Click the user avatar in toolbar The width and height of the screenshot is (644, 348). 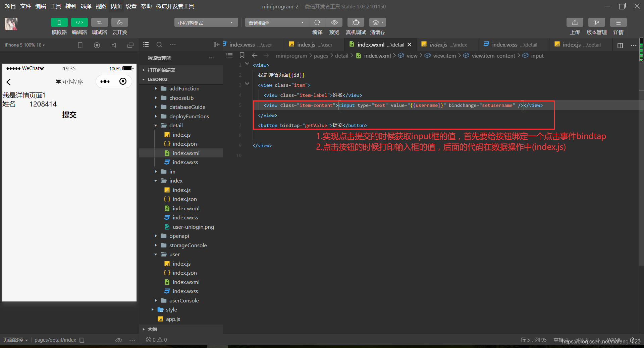[11, 24]
